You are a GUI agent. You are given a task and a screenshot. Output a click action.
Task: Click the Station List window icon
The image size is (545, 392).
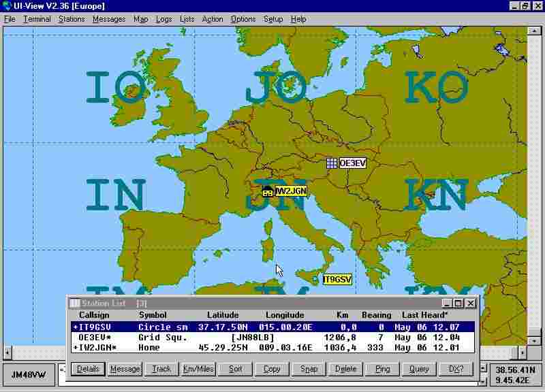point(74,303)
